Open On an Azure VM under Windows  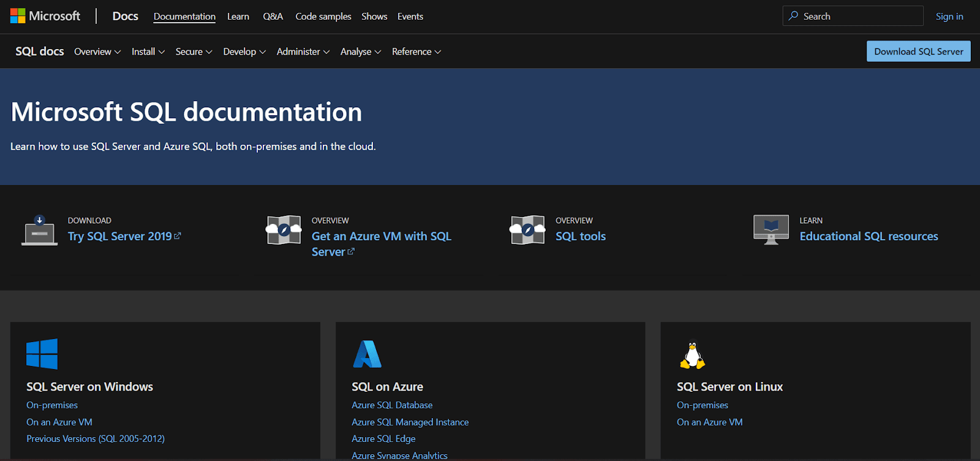pyautogui.click(x=59, y=422)
